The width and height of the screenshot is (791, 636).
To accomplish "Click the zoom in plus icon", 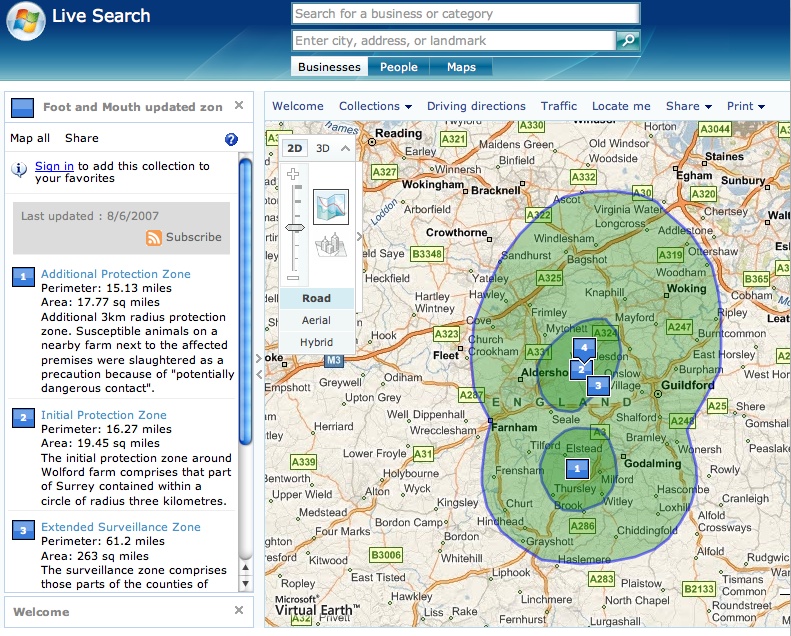I will tap(293, 174).
